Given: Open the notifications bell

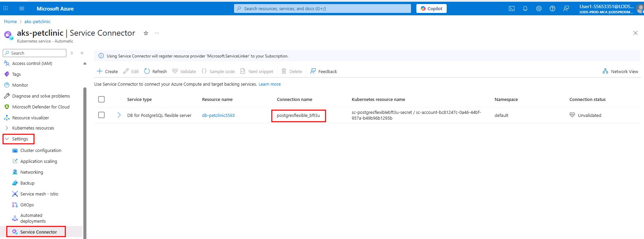Looking at the screenshot, I should pos(525,8).
